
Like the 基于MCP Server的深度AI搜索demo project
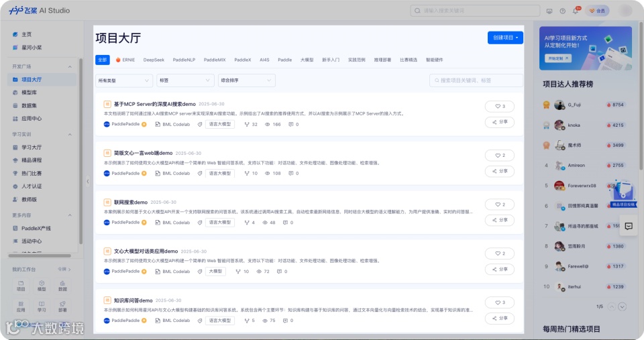(499, 107)
